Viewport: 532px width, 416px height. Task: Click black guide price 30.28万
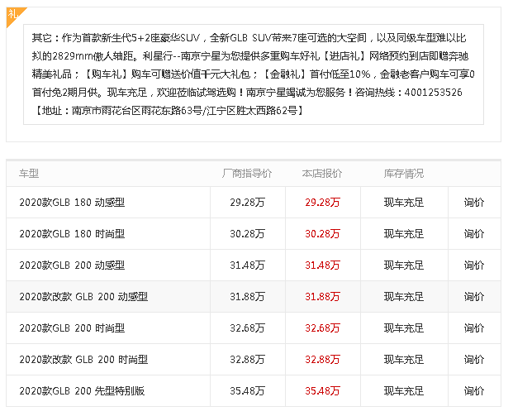247,234
